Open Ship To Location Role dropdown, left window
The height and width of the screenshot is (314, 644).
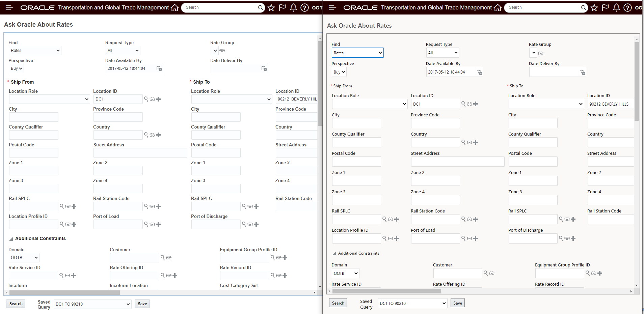(x=232, y=99)
